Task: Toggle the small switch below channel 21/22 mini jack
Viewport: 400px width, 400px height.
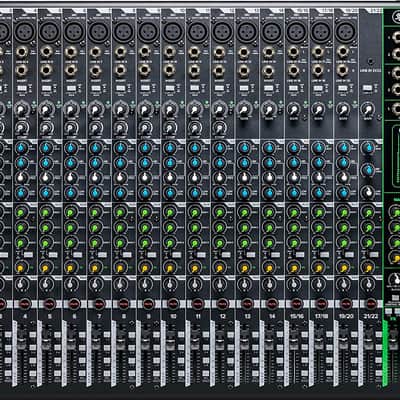Action: tap(367, 88)
